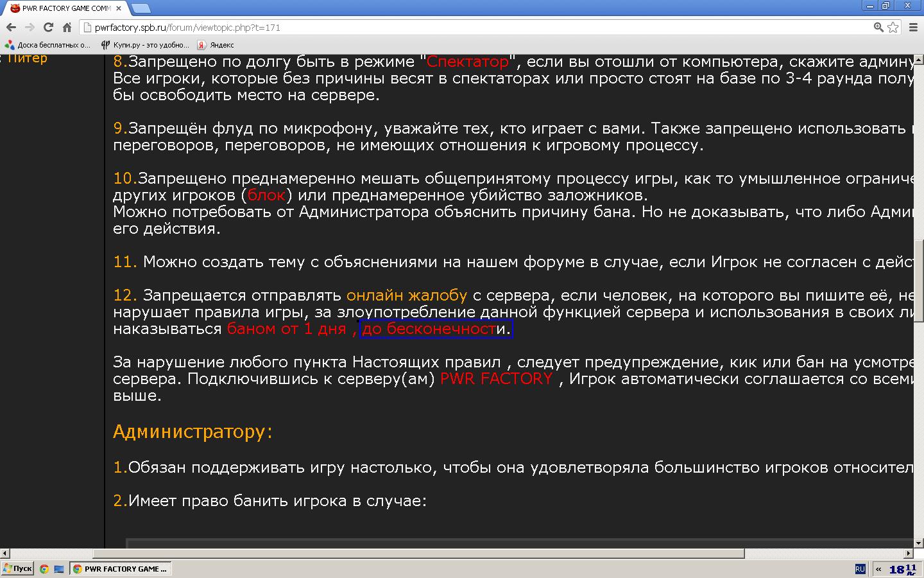The width and height of the screenshot is (924, 578).
Task: Go to the browser Home page
Action: pyautogui.click(x=67, y=27)
